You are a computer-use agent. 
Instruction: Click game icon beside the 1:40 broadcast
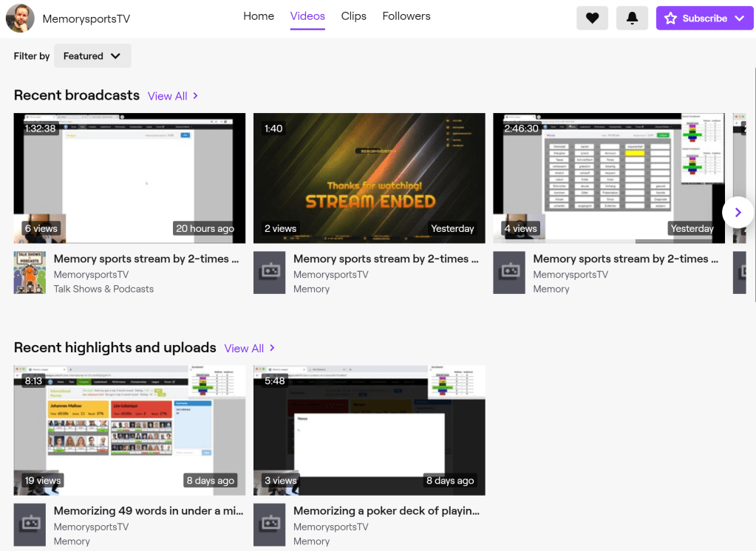(x=269, y=273)
